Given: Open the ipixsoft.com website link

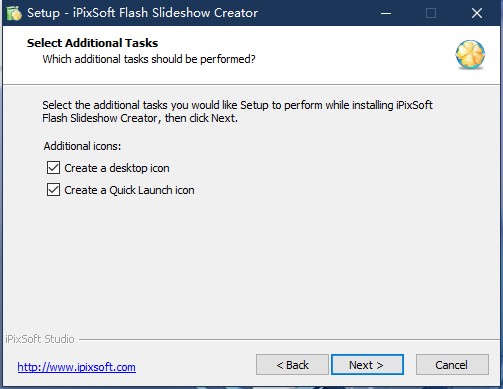Looking at the screenshot, I should 77,367.
